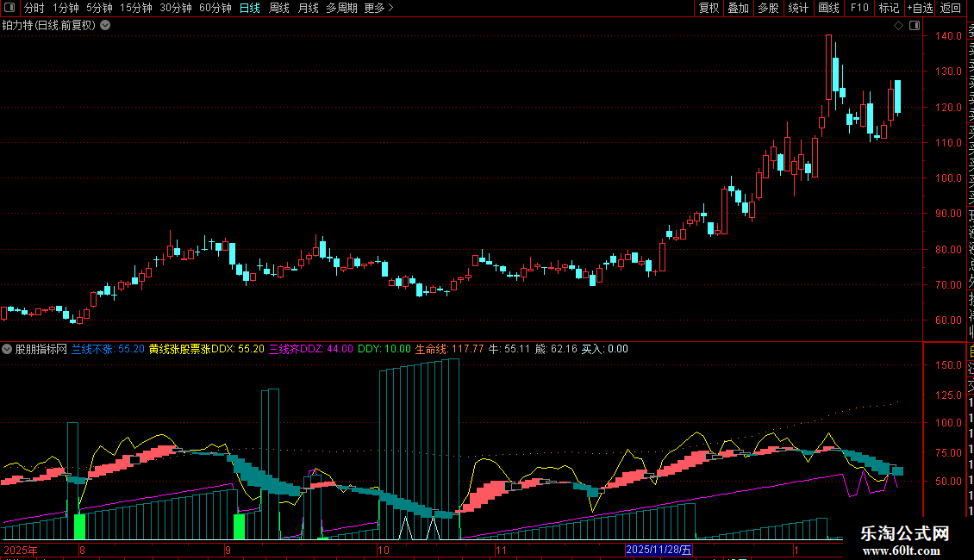Click month 10 on the time axis

pos(384,550)
